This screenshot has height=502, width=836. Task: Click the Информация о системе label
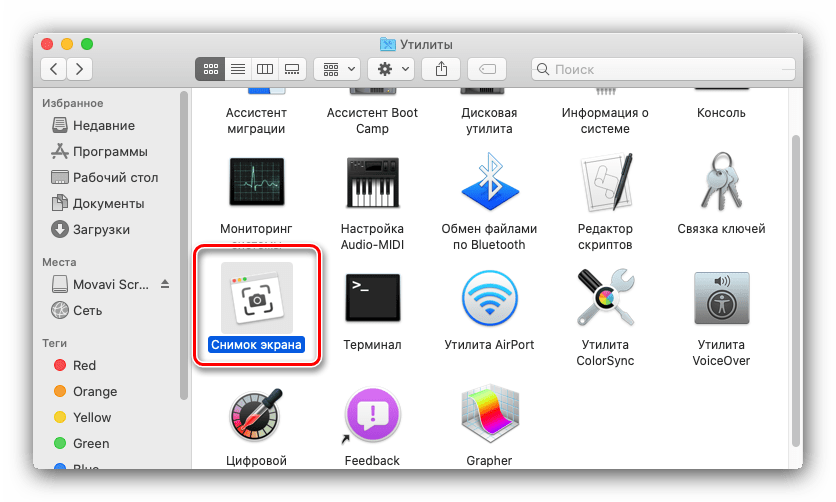605,120
